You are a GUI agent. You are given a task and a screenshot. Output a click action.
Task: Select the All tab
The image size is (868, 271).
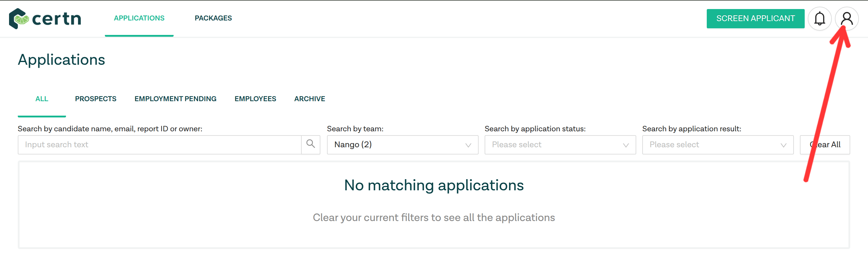(x=42, y=99)
